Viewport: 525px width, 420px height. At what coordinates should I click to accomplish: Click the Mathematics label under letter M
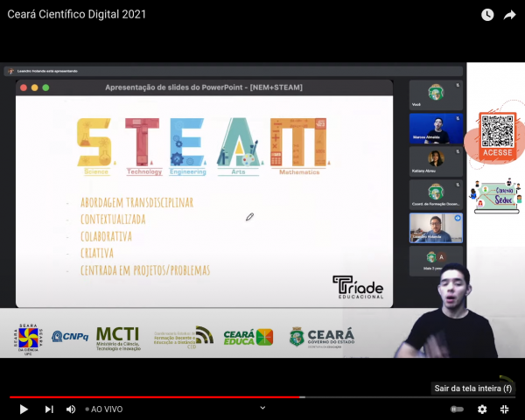point(299,172)
